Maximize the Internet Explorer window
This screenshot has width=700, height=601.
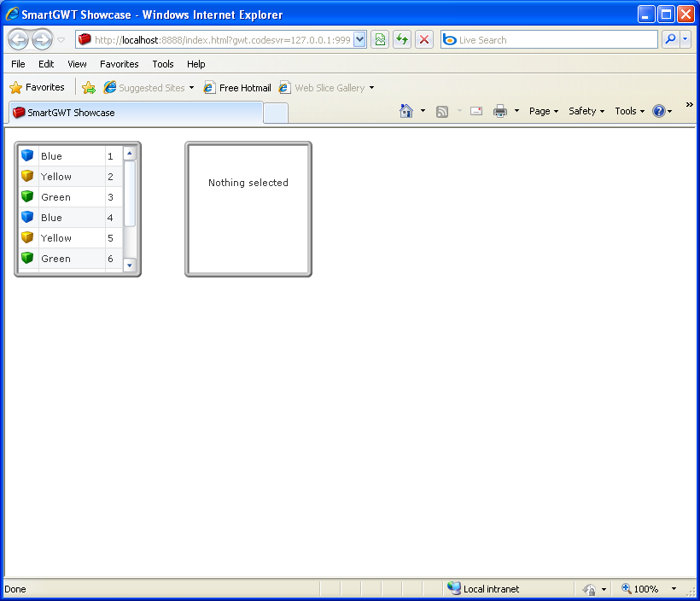[x=666, y=15]
